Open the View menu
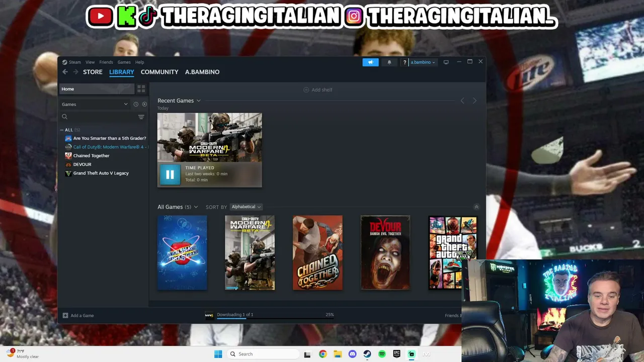 [x=90, y=62]
